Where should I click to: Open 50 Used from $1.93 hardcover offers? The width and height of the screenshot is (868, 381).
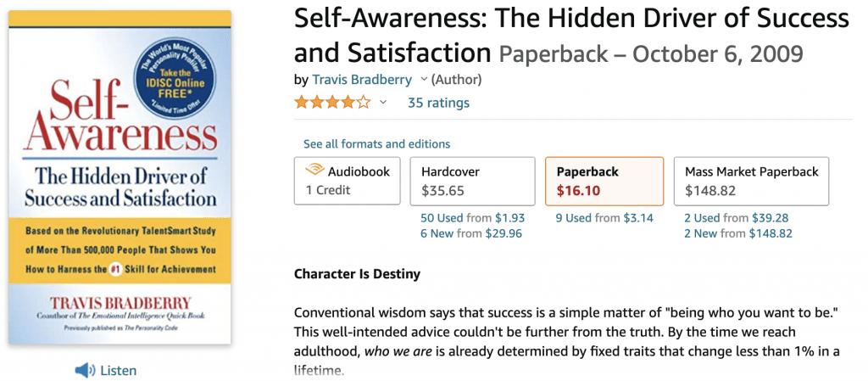(x=472, y=218)
